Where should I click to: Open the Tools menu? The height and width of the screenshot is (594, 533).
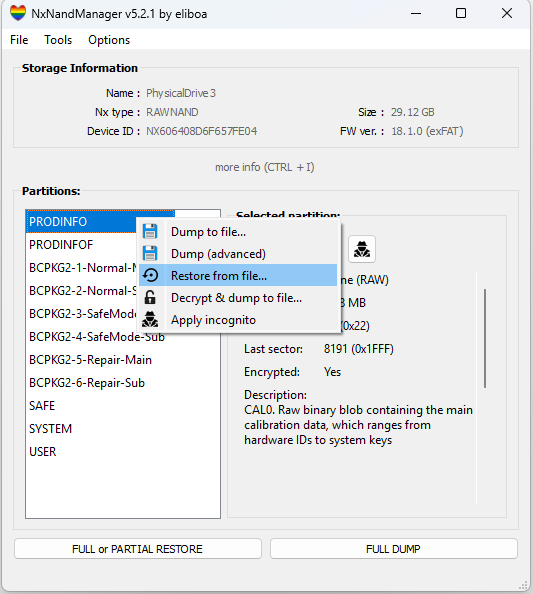click(58, 40)
